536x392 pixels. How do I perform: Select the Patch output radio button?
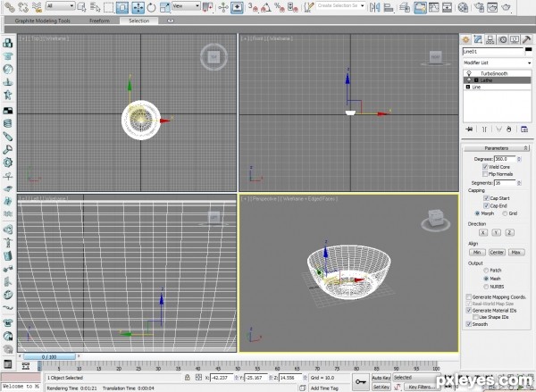(x=486, y=271)
